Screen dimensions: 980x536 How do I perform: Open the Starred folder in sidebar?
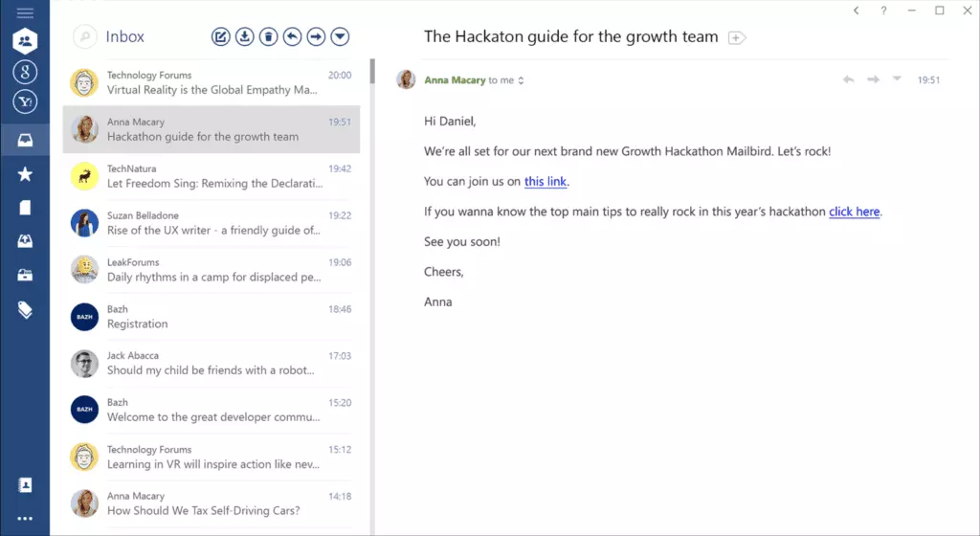tap(25, 174)
